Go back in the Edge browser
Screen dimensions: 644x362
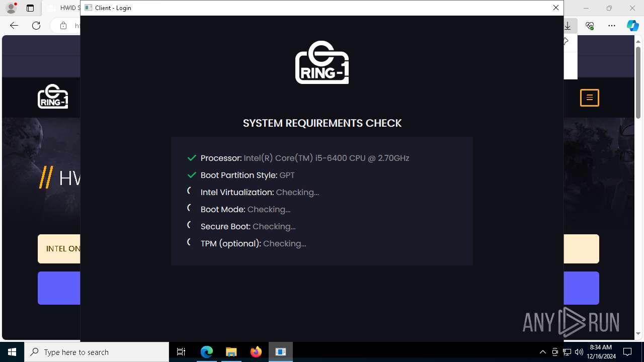14,26
